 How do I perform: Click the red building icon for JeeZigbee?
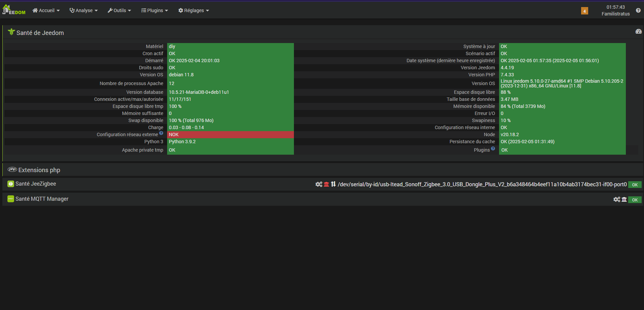click(x=326, y=184)
